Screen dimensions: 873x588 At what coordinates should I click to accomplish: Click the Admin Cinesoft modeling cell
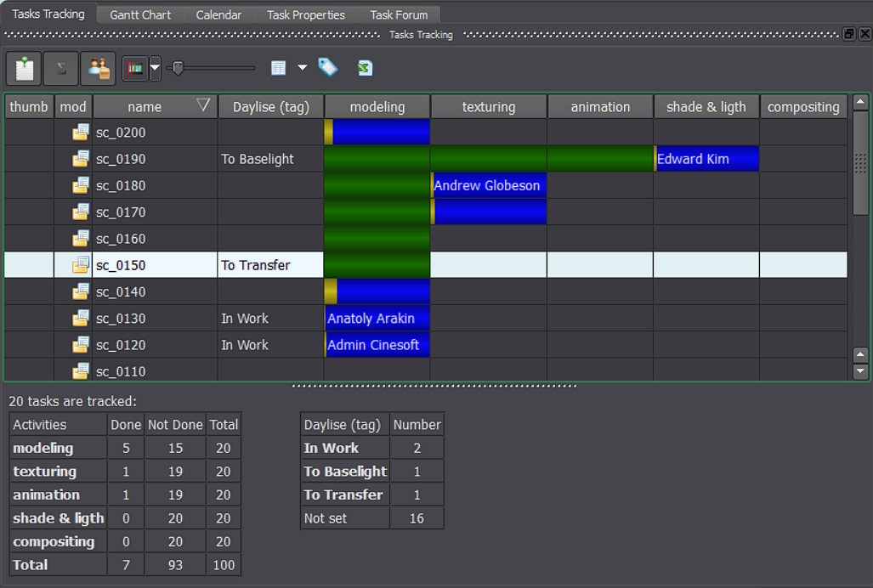click(377, 345)
